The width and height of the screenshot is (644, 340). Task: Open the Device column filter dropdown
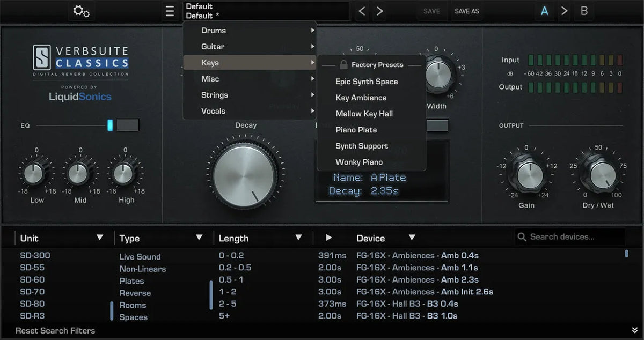click(412, 238)
